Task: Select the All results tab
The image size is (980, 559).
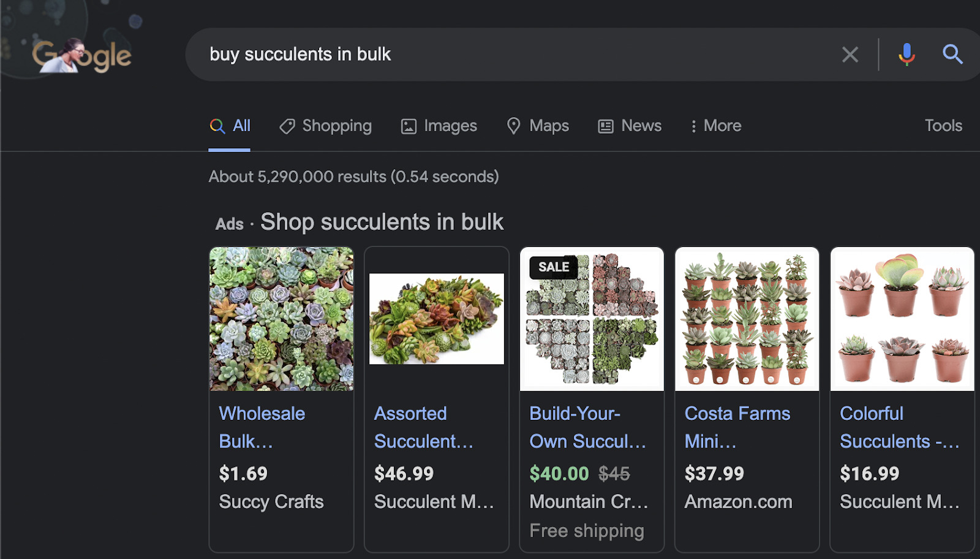Action: click(240, 126)
